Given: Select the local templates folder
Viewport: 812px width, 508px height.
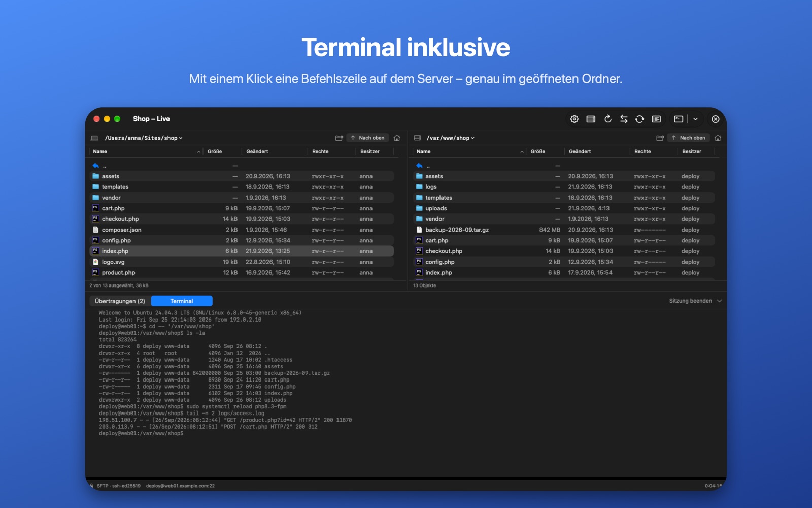Looking at the screenshot, I should pyautogui.click(x=242, y=187).
